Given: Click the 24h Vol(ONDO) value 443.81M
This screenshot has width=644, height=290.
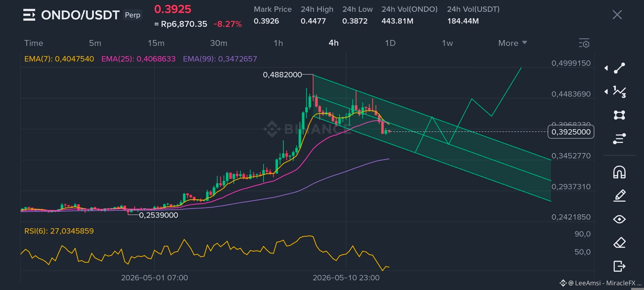Looking at the screenshot, I should pyautogui.click(x=397, y=21).
